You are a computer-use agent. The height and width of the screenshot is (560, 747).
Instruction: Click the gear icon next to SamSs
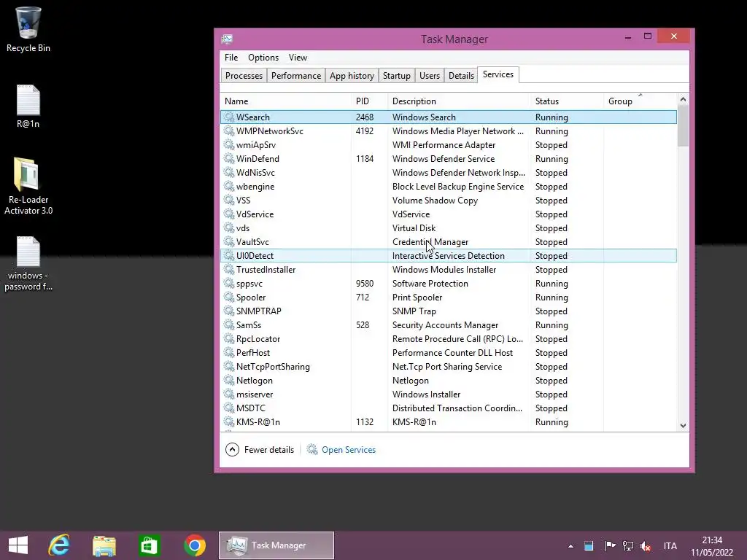229,324
